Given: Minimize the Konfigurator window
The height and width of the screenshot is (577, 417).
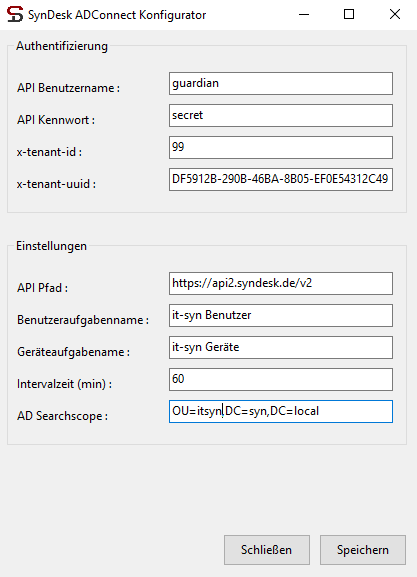Looking at the screenshot, I should click(304, 15).
